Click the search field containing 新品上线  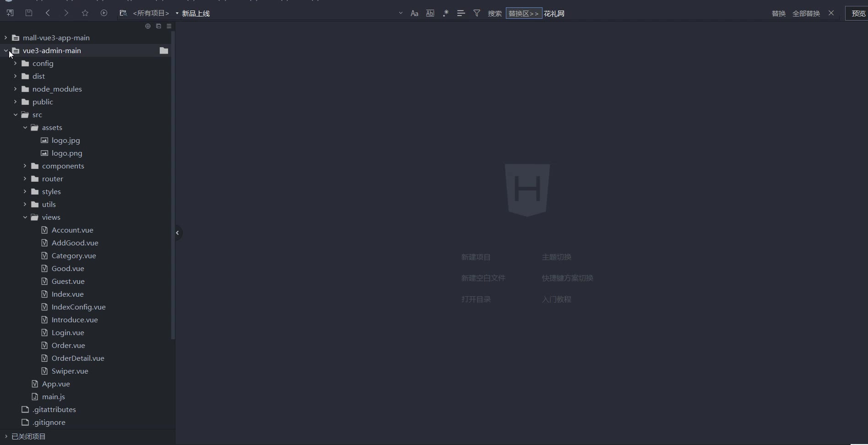click(x=288, y=13)
